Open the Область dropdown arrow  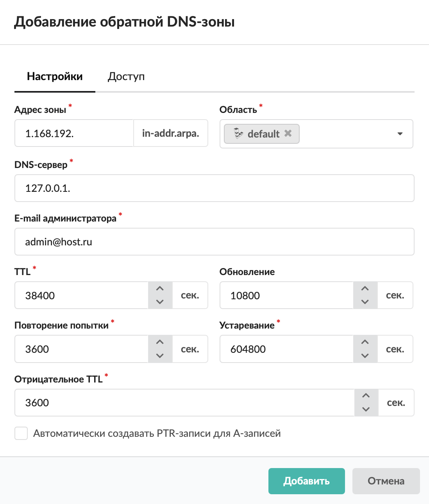click(x=400, y=134)
